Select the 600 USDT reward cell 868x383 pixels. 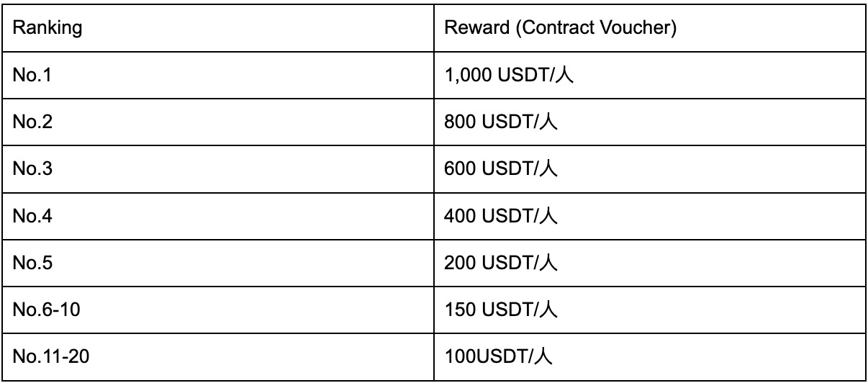pos(649,168)
